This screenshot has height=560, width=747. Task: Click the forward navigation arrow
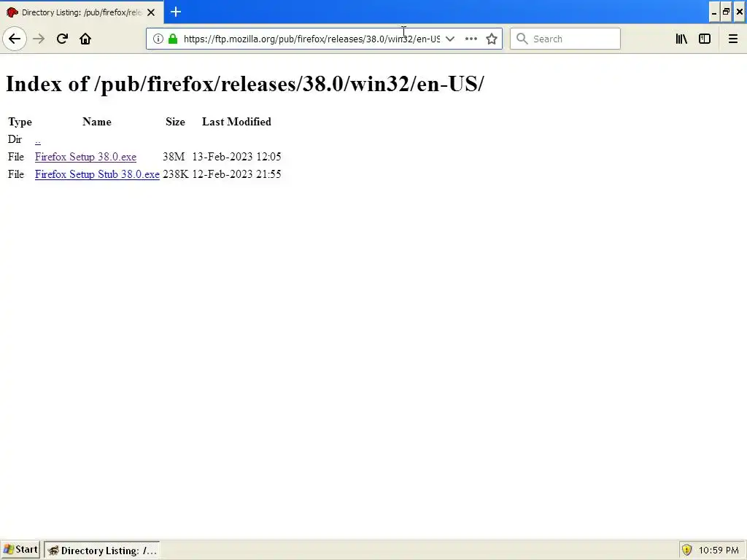39,39
